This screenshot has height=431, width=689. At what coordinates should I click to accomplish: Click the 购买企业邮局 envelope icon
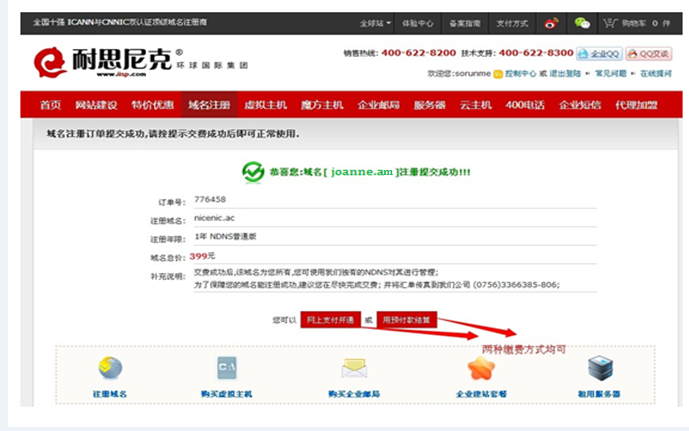pos(355,368)
